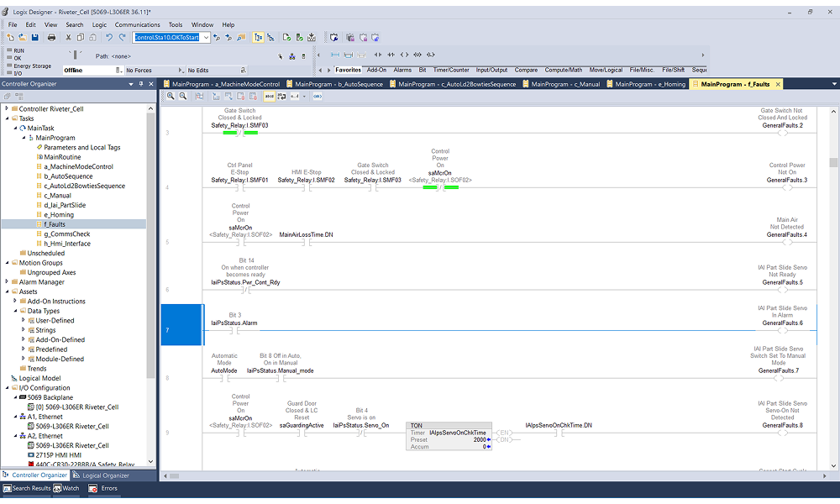Image resolution: width=840 pixels, height=504 pixels.
Task: Open the Communications menu
Action: [x=137, y=25]
